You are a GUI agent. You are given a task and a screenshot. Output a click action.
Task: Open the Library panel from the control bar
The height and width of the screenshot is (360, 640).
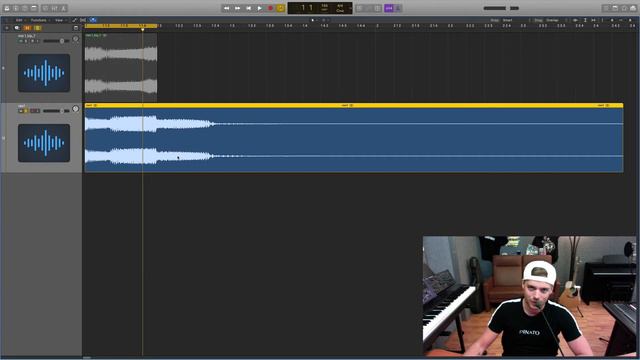(7, 8)
